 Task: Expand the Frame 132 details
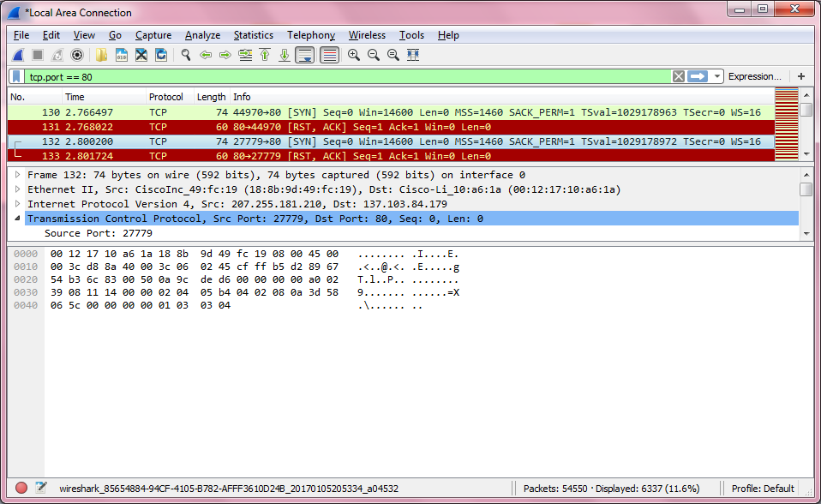pyautogui.click(x=17, y=175)
